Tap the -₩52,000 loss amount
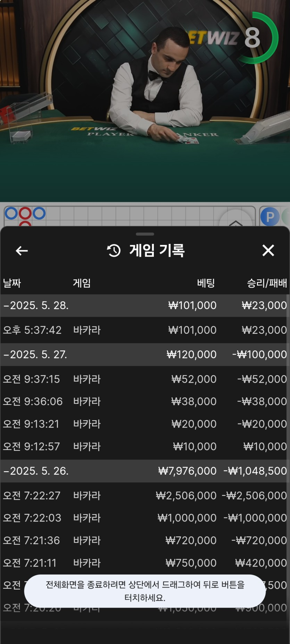The image size is (290, 644). 262,379
